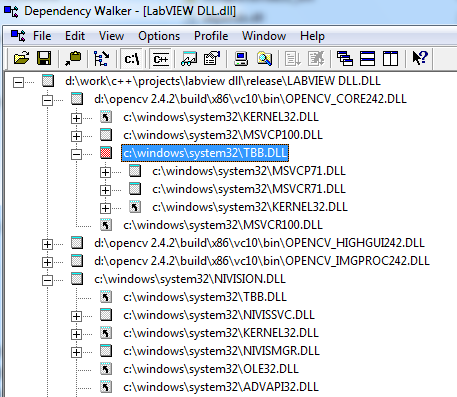Click the Open file toolbar icon

tap(22, 59)
